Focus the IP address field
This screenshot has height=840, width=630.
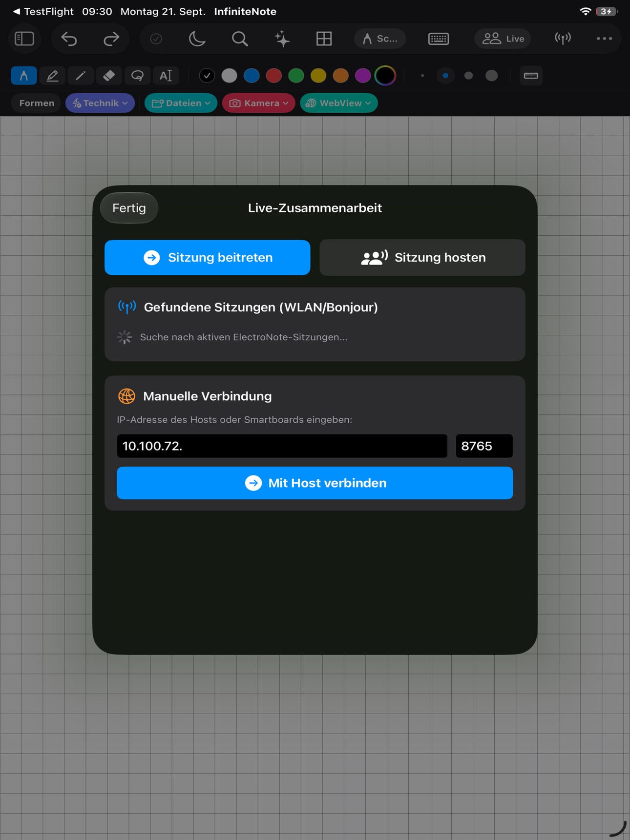click(x=282, y=446)
